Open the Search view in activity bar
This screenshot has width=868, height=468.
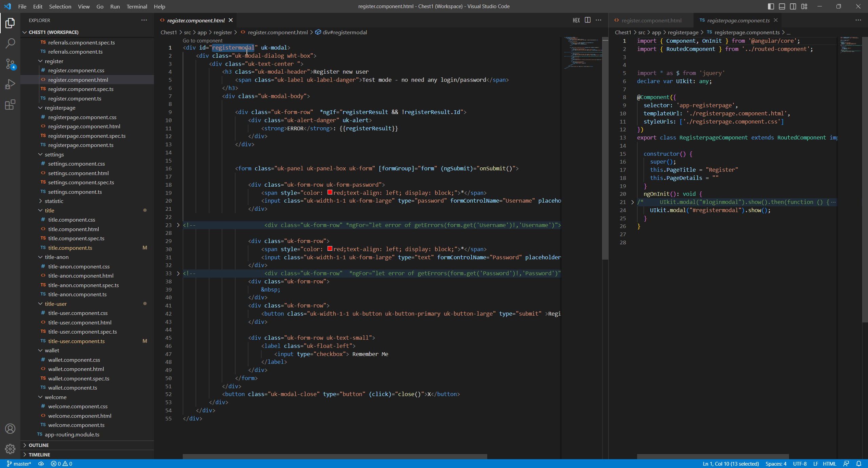coord(10,43)
